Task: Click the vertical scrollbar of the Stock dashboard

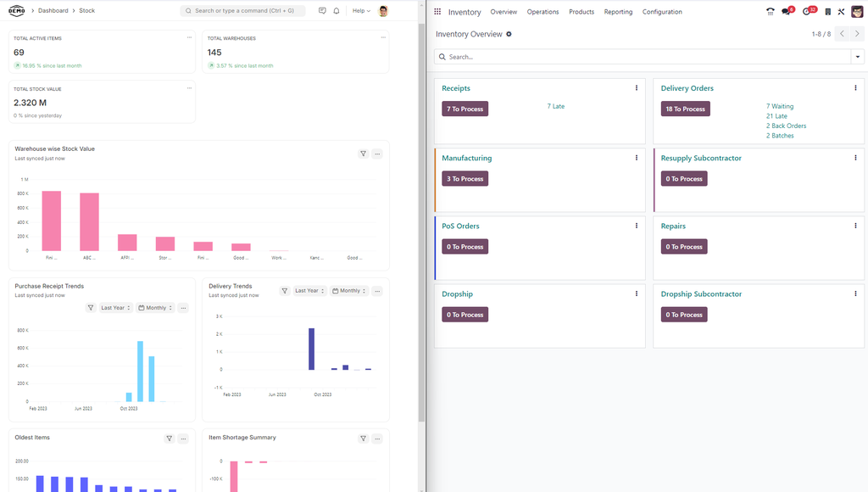Action: (x=421, y=221)
